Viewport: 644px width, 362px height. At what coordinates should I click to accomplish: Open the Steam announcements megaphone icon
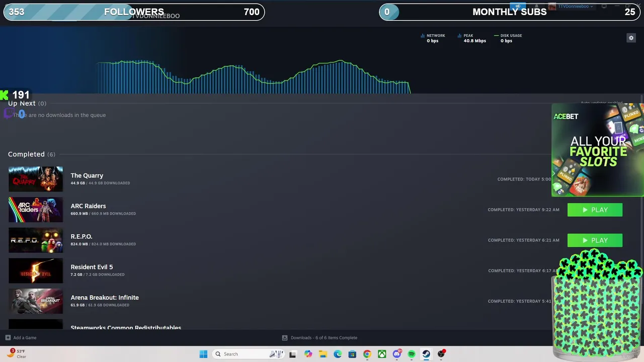tap(518, 7)
